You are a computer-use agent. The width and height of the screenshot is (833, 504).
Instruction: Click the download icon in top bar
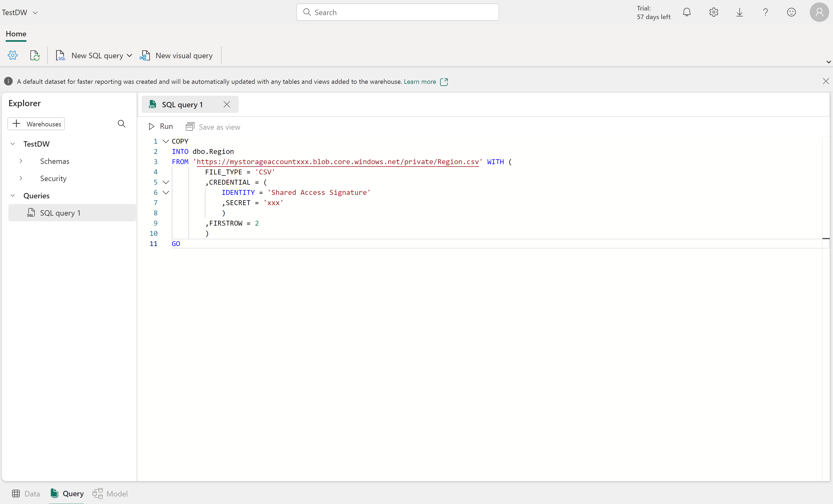[740, 12]
